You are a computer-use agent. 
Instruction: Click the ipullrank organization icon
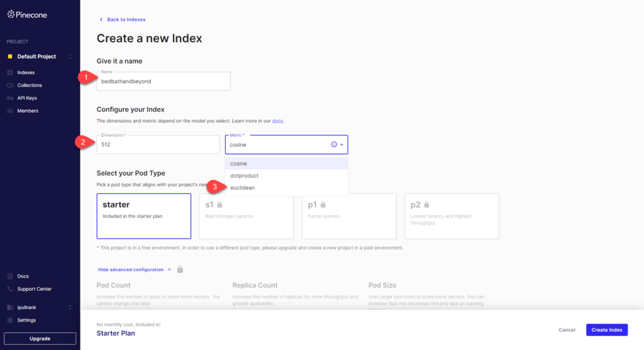(10, 307)
